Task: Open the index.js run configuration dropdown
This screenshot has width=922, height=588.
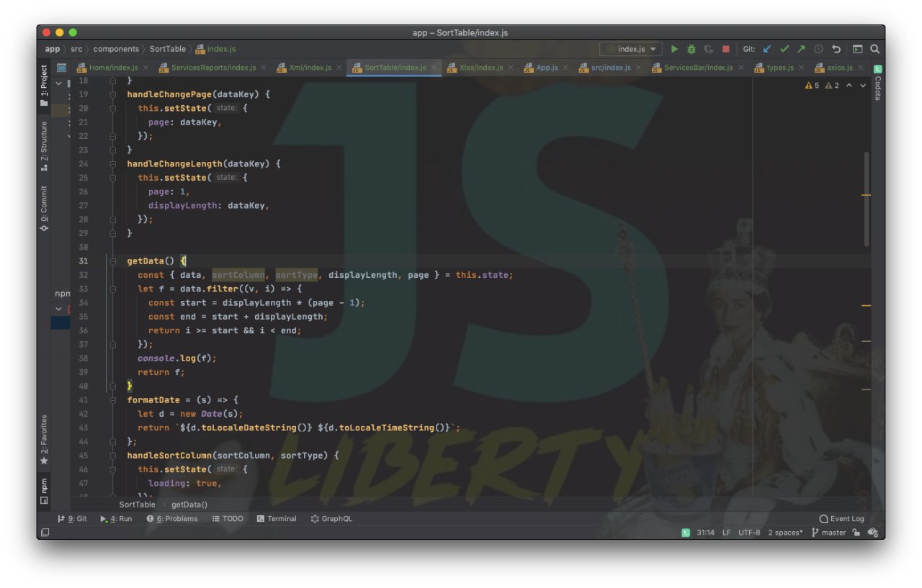Action: (x=631, y=49)
